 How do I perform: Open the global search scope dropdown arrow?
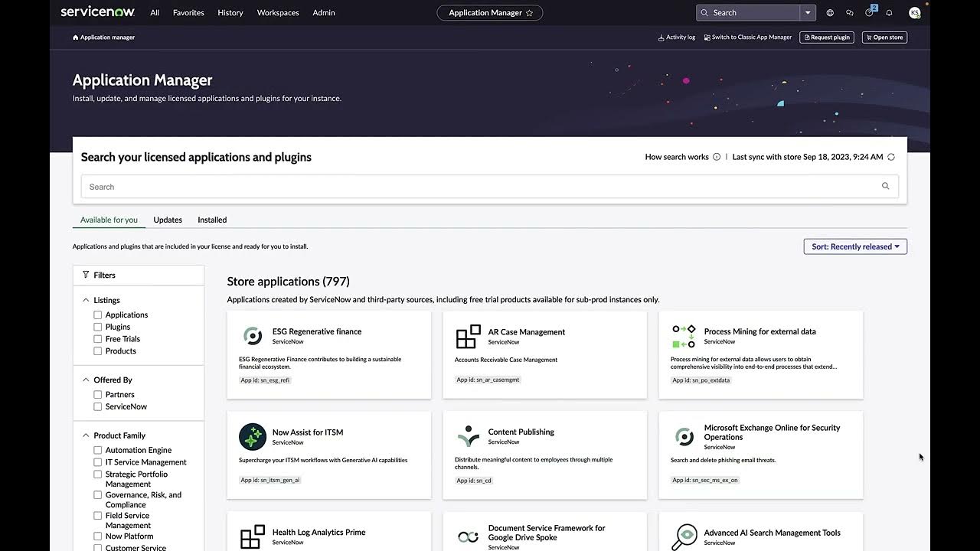[x=808, y=13]
